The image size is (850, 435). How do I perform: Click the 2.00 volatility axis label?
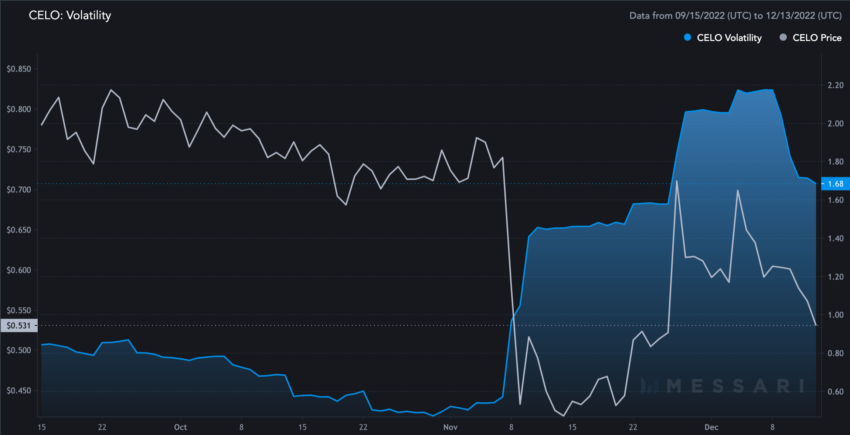click(x=834, y=124)
